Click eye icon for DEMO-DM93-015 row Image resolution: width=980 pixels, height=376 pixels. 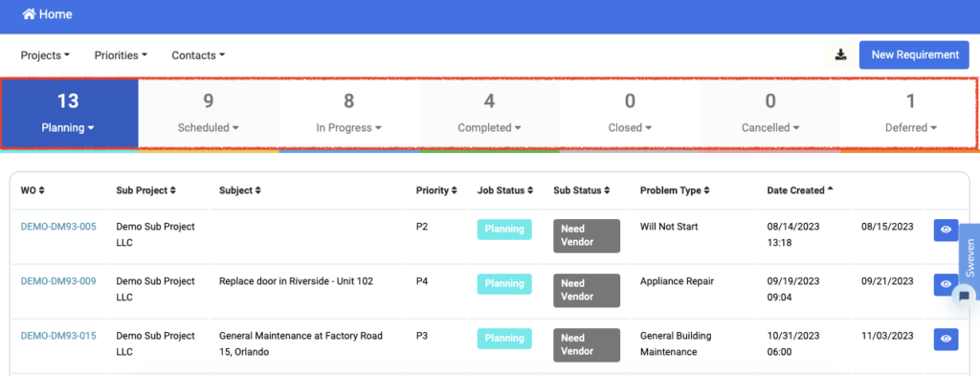click(x=947, y=339)
